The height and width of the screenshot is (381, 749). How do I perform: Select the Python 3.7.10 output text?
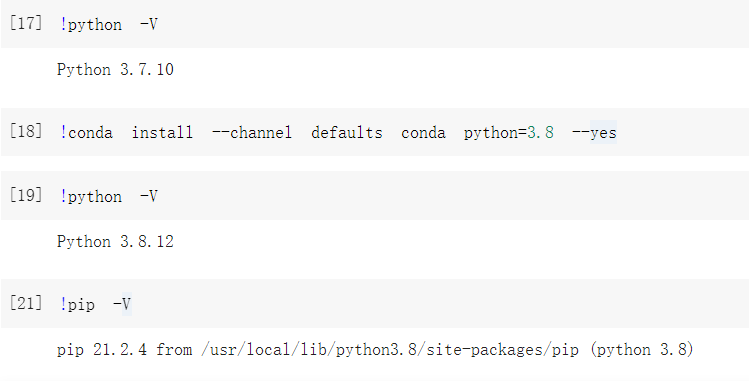tap(115, 70)
